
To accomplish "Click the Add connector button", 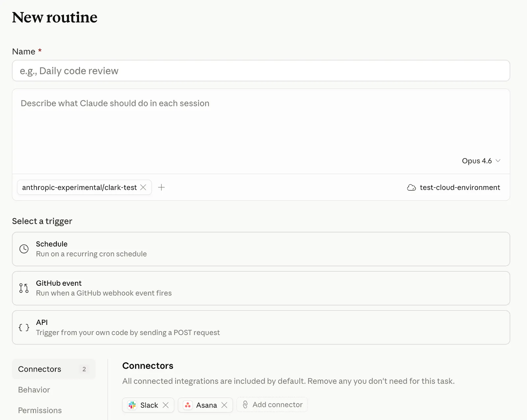I will pos(272,405).
